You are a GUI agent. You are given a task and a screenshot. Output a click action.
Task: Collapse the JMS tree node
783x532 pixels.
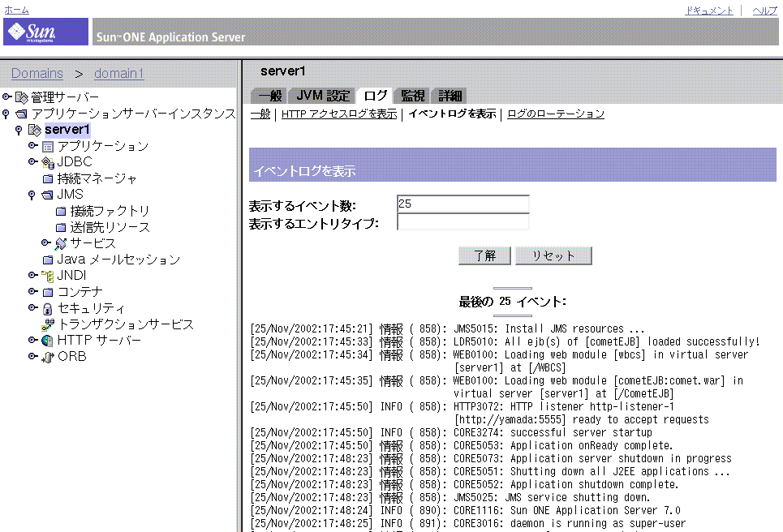pyautogui.click(x=32, y=195)
